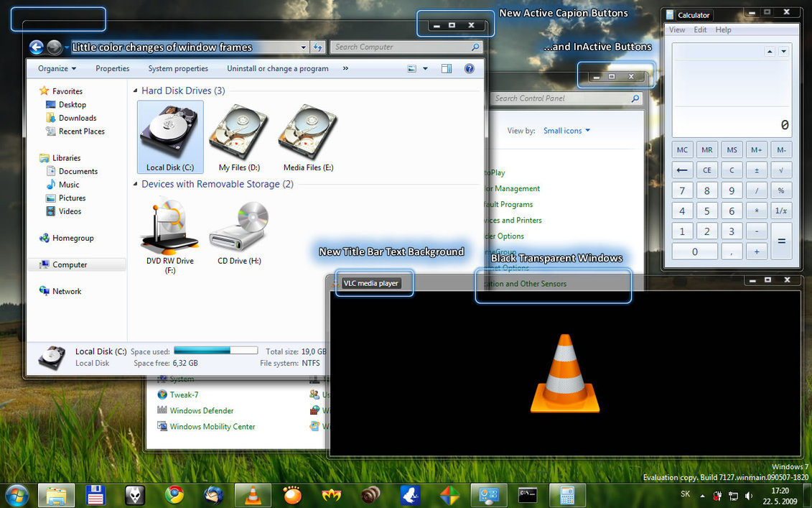Click the Explorer help question mark icon
The image size is (812, 508).
coord(469,68)
